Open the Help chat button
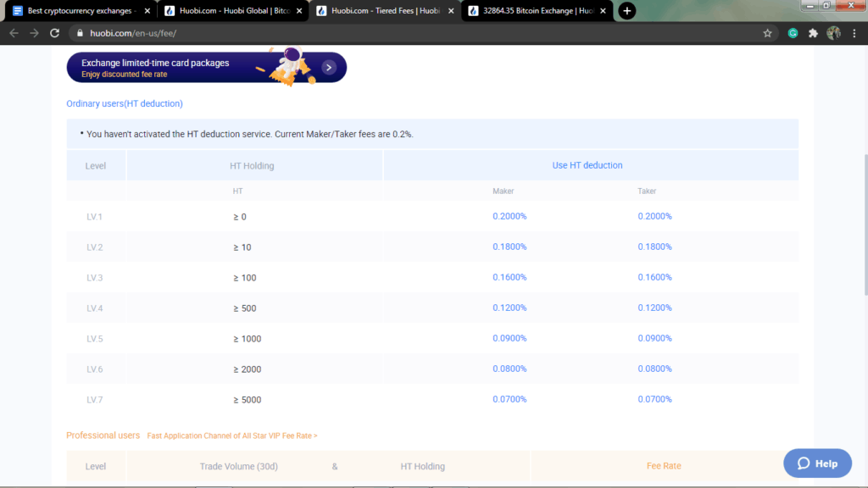868x488 pixels. [817, 463]
